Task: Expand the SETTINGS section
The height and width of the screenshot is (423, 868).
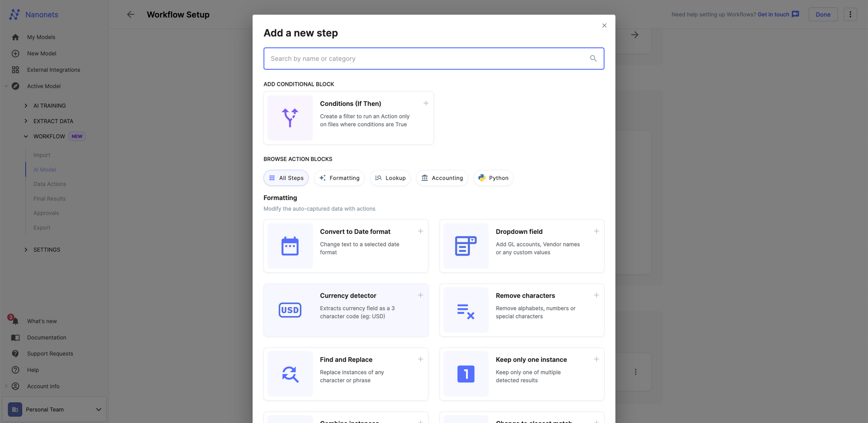Action: pos(26,249)
